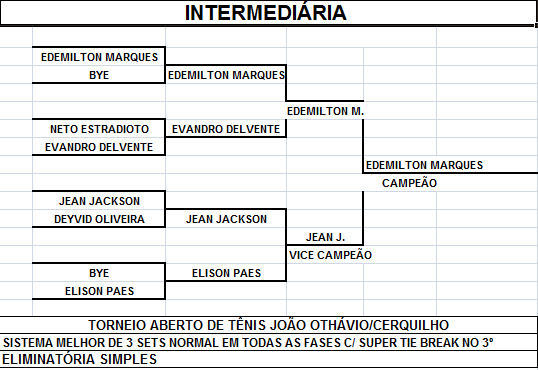Screen dimensions: 538x370
Task: Select the VICE CAMPEÃO label cell
Action: coord(330,255)
